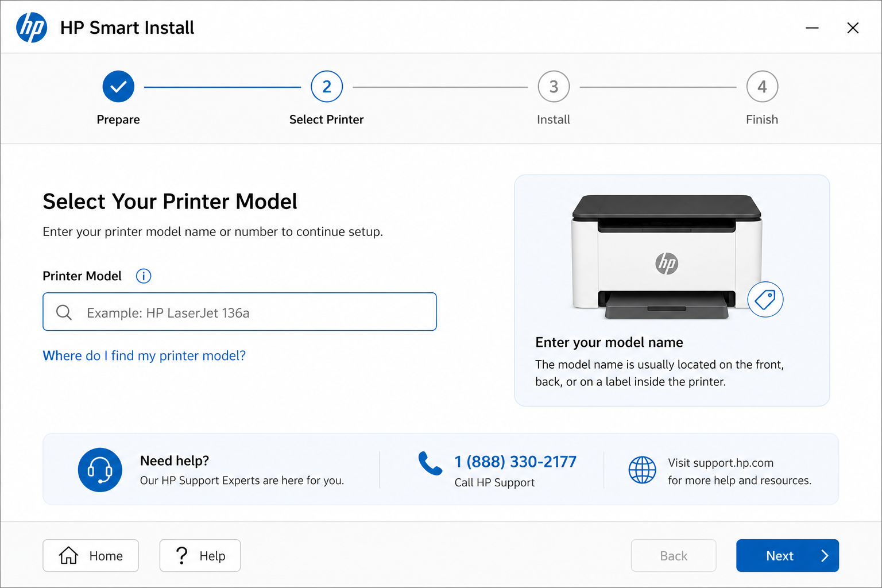The image size is (882, 588).
Task: Click 'Our HP Support Experts are here' text
Action: click(x=242, y=481)
